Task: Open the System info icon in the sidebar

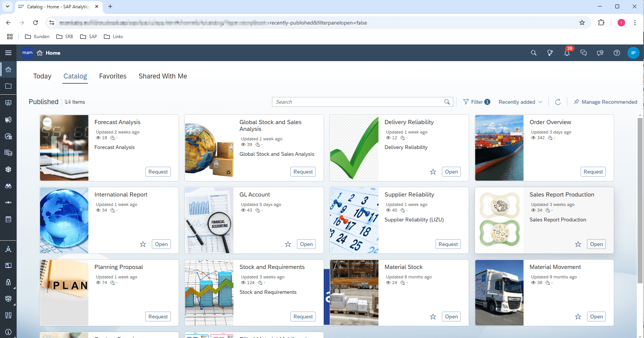Action: (8, 332)
